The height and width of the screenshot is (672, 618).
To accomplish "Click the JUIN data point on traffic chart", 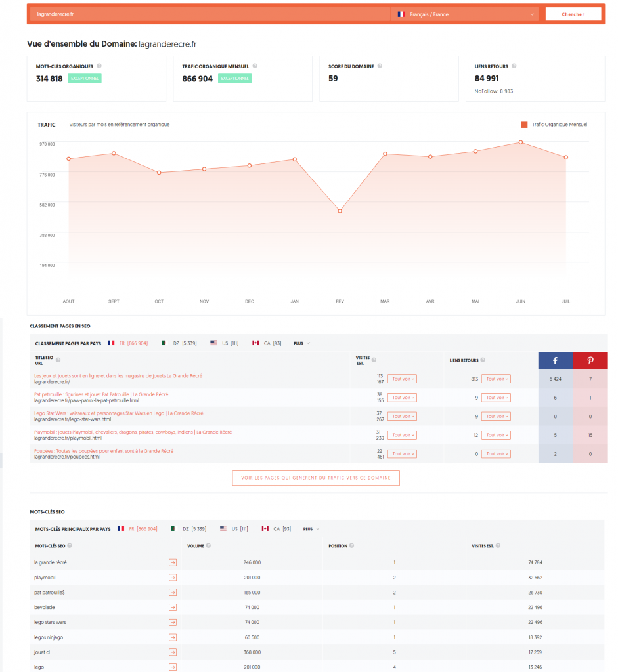I will click(521, 142).
